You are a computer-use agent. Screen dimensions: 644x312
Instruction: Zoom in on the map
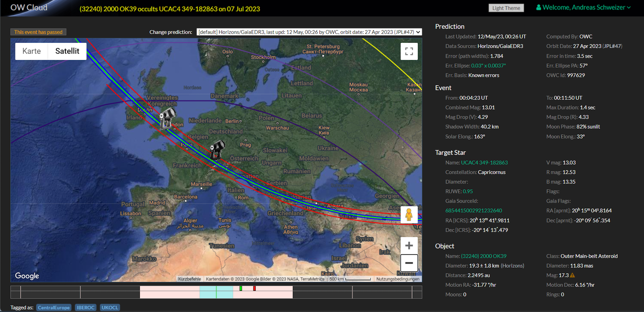click(x=409, y=245)
